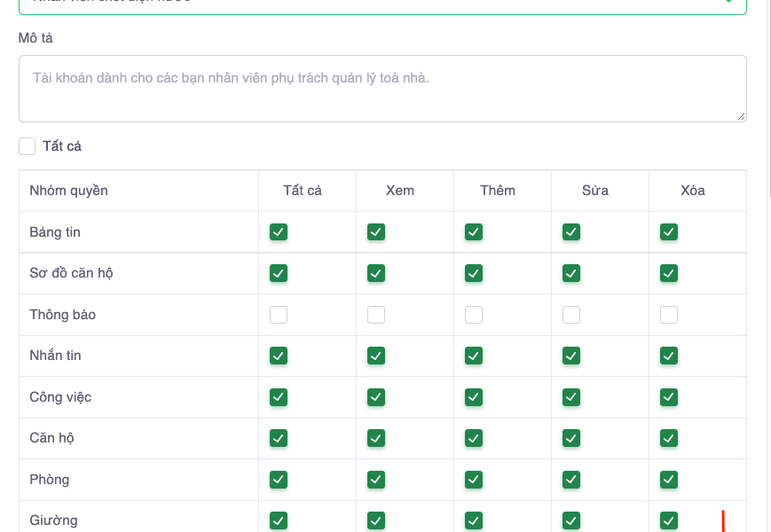Disable 'Xóa' permission for Sơ đồ căn hộ
Screen dimensions: 771x532
point(669,273)
